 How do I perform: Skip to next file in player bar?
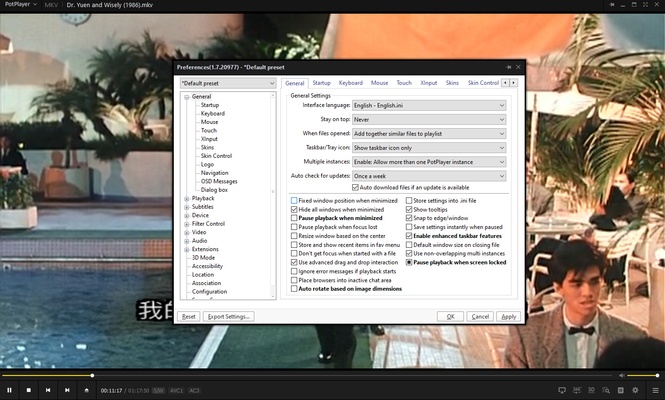point(67,390)
